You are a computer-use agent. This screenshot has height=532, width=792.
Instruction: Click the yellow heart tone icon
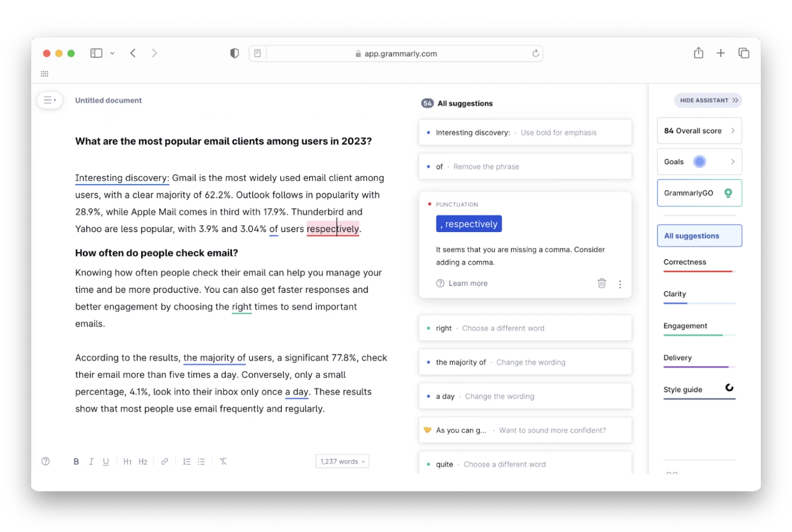(x=427, y=430)
